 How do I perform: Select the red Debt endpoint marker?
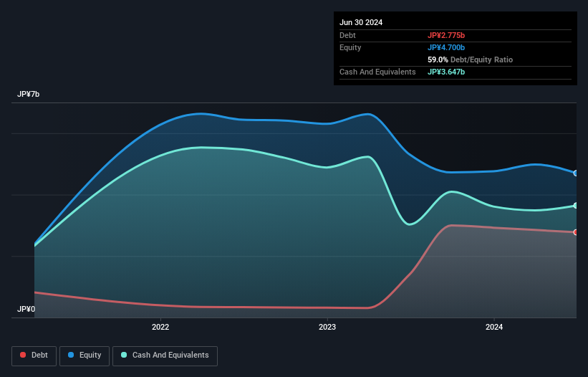[x=576, y=232]
